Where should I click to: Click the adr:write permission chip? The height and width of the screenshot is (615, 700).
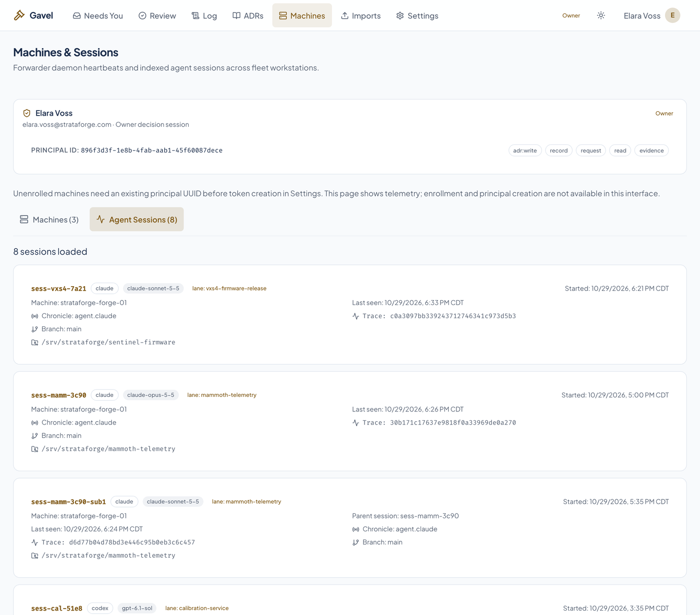[x=525, y=151]
